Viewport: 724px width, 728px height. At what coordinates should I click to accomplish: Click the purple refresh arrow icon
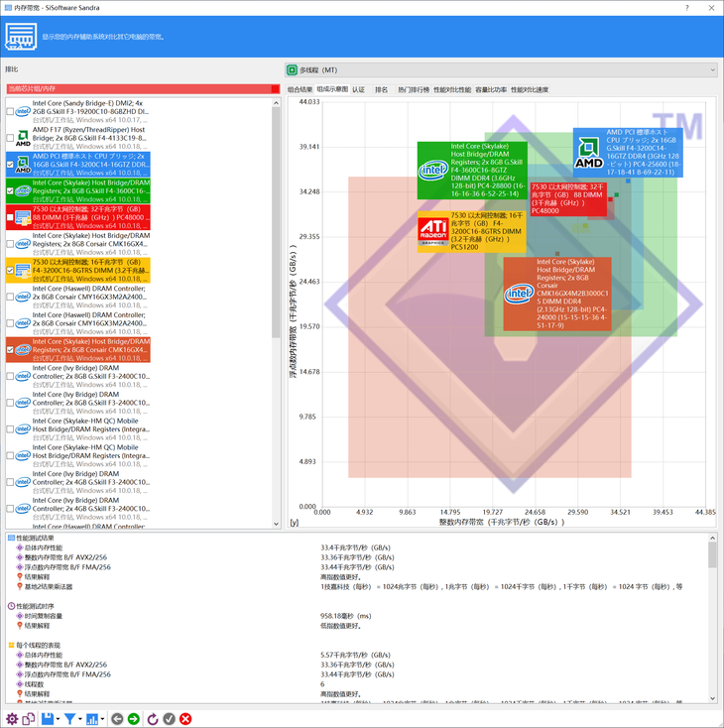click(153, 719)
